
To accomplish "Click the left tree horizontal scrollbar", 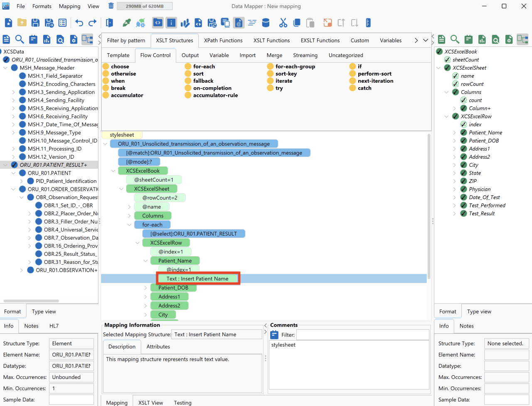I will (31, 300).
